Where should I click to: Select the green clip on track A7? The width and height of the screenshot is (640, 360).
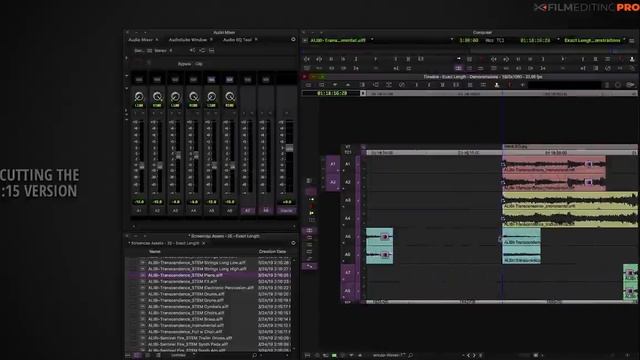[x=630, y=273]
